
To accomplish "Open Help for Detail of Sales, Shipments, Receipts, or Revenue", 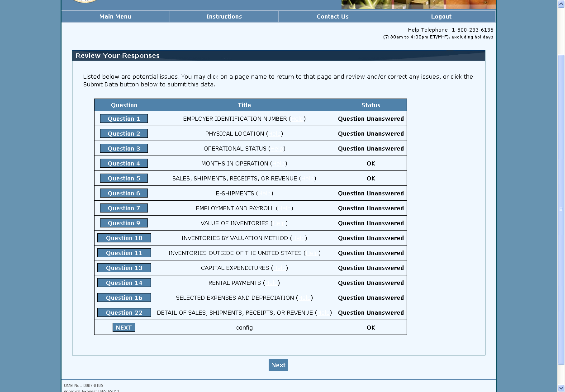I will 323,312.
